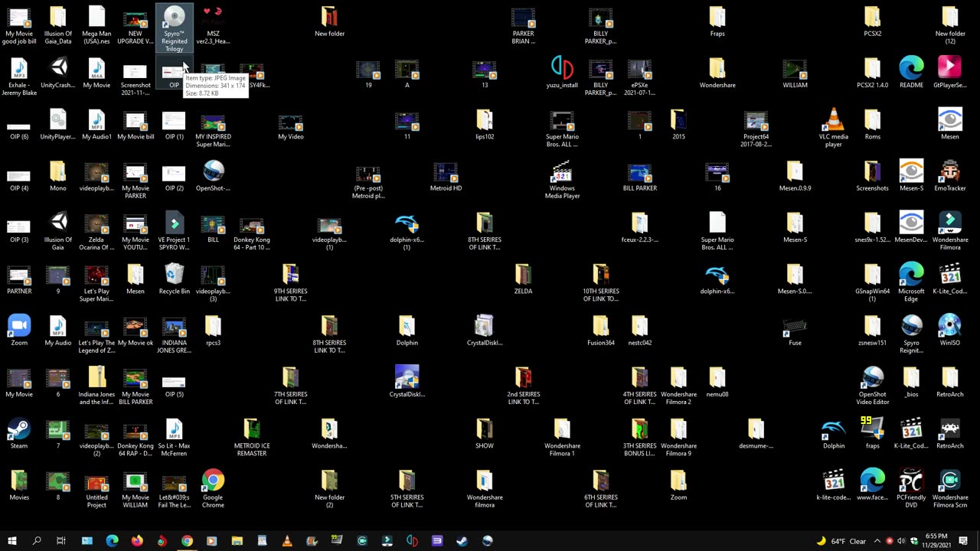Select the rpcs3 folder

(213, 330)
